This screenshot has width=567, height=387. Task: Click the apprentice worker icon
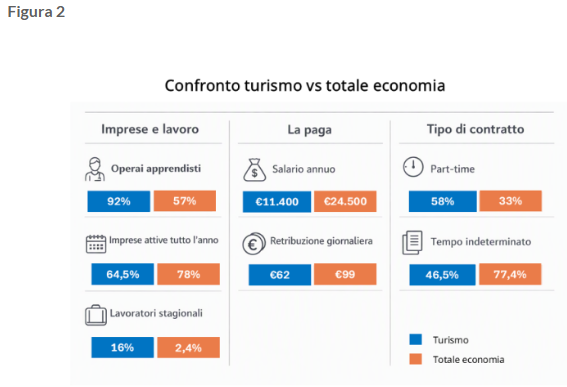[95, 169]
